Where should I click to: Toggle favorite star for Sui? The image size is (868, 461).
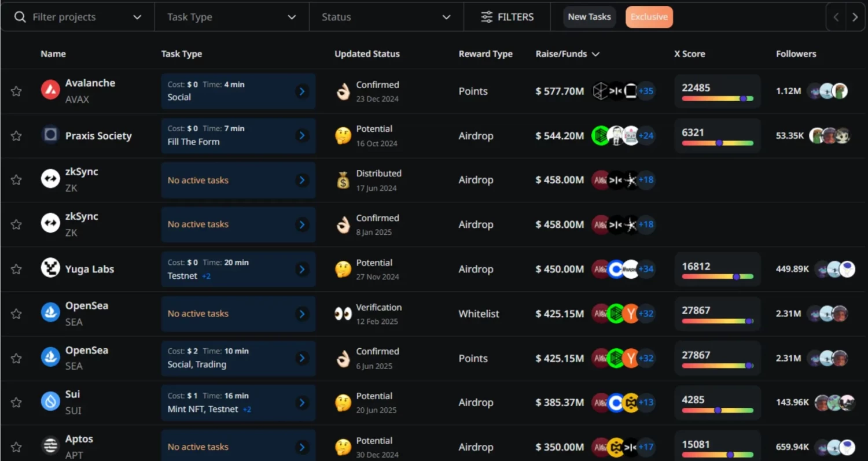[16, 403]
